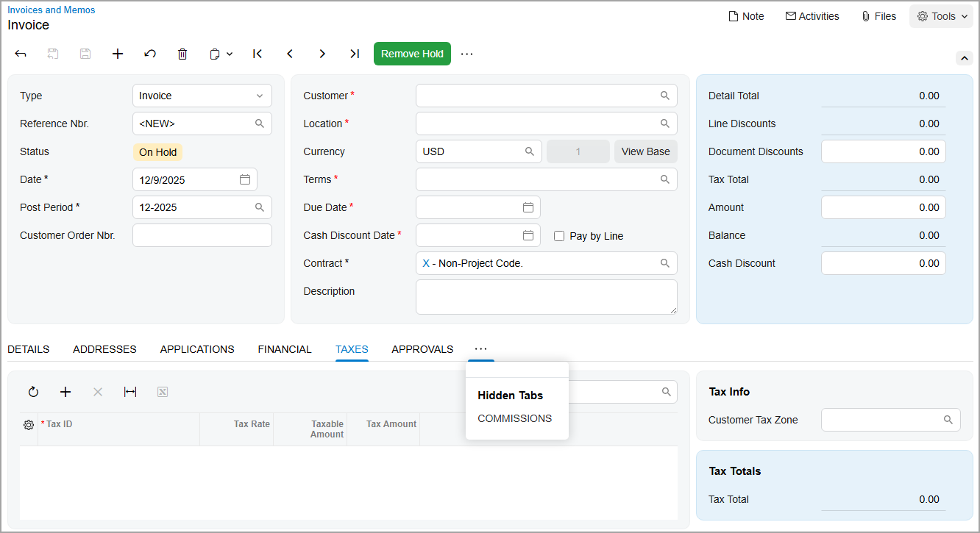Viewport: 980px width, 533px height.
Task: Click the Tax ID column header
Action: (x=118, y=429)
